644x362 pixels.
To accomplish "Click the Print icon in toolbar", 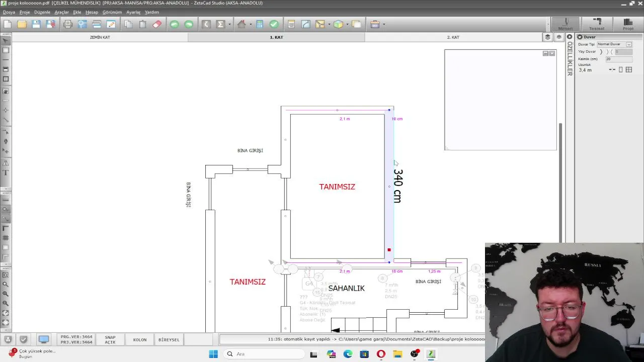I will click(x=68, y=24).
